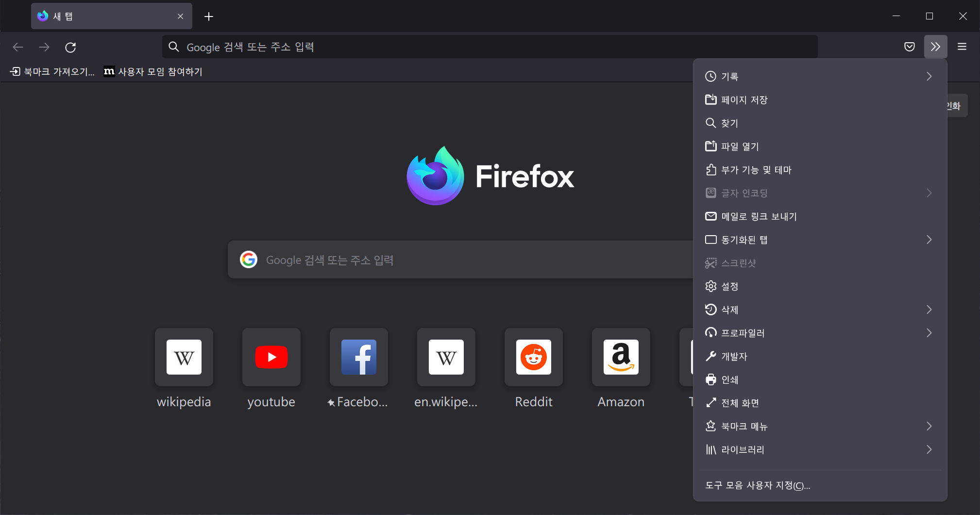Click the 메일로 링크 보내기 envelope icon
The width and height of the screenshot is (980, 515).
click(x=710, y=216)
